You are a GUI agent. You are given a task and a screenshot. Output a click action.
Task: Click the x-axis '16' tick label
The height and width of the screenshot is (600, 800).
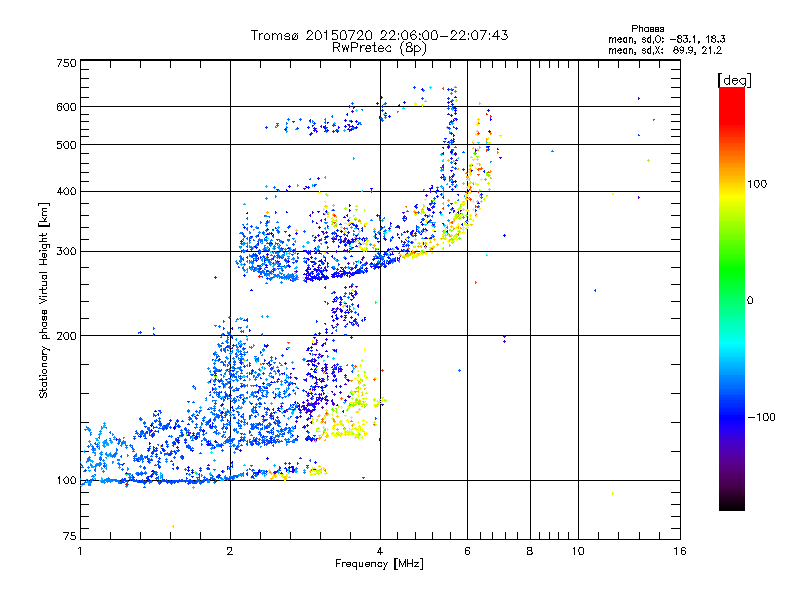[680, 551]
